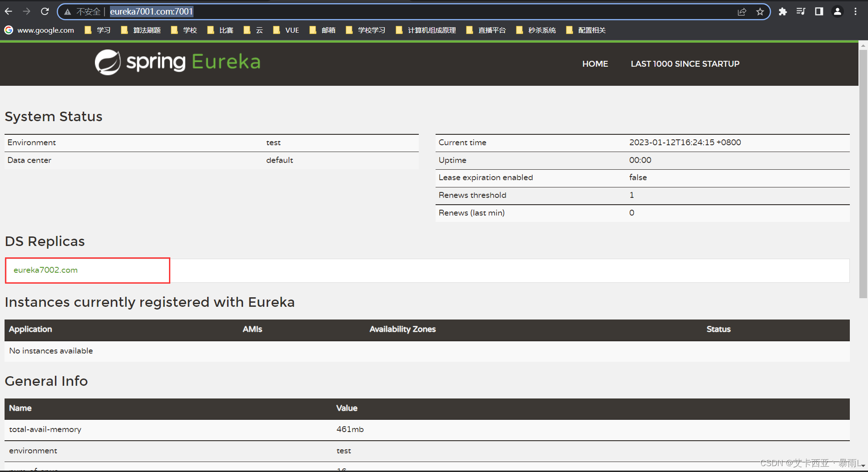This screenshot has height=472, width=868.
Task: Click the share page icon
Action: pyautogui.click(x=742, y=12)
